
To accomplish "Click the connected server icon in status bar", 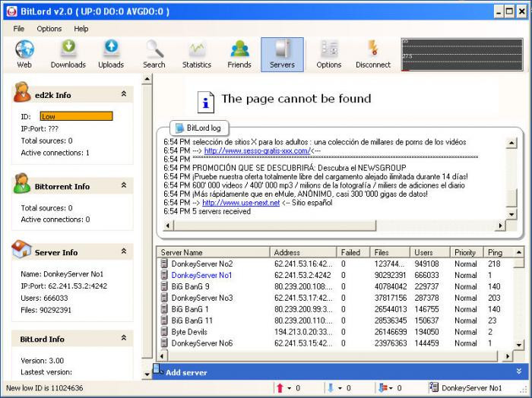I will pos(433,387).
